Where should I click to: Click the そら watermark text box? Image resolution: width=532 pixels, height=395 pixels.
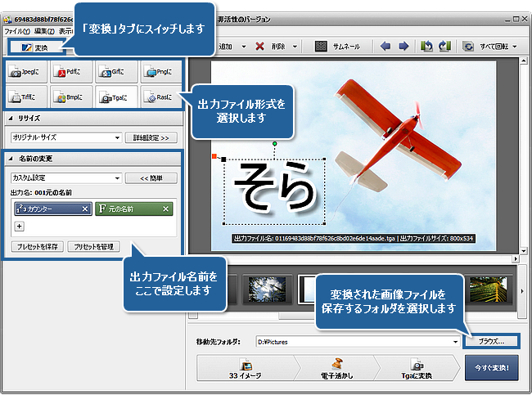coord(274,191)
